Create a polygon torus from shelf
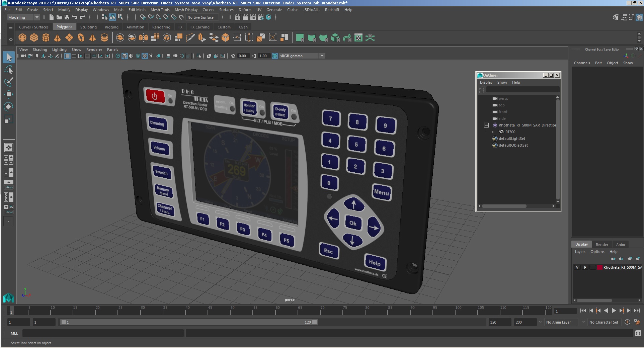Screen dimensions: 644x348 pyautogui.click(x=81, y=38)
